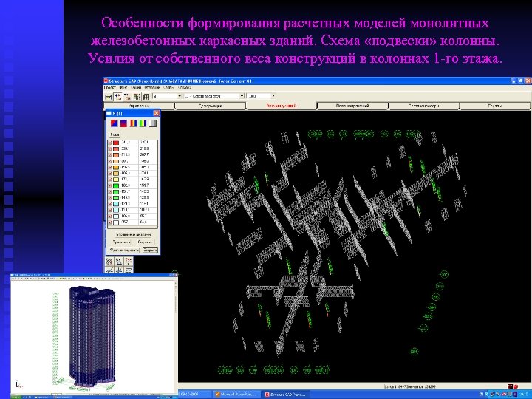Open the Сервис menu
The width and height of the screenshot is (532, 399).
168,87
